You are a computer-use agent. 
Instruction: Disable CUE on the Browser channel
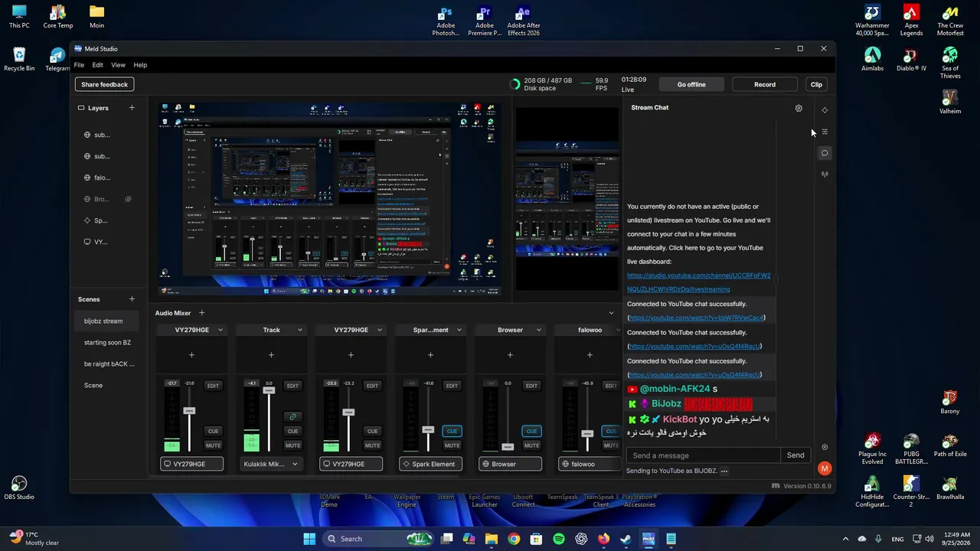531,431
